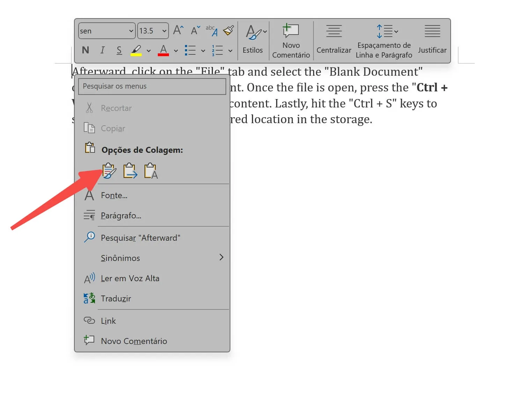
Task: Open font color dropdown arrow
Action: click(176, 51)
